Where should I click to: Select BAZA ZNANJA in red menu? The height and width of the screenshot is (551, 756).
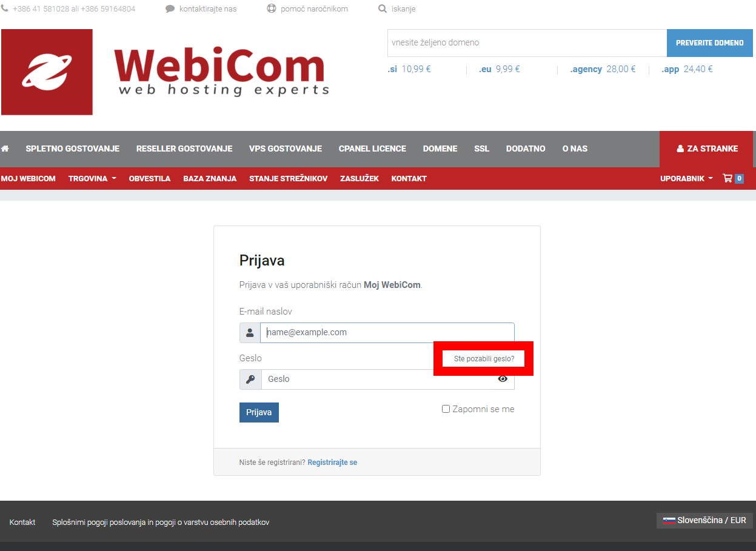click(210, 178)
